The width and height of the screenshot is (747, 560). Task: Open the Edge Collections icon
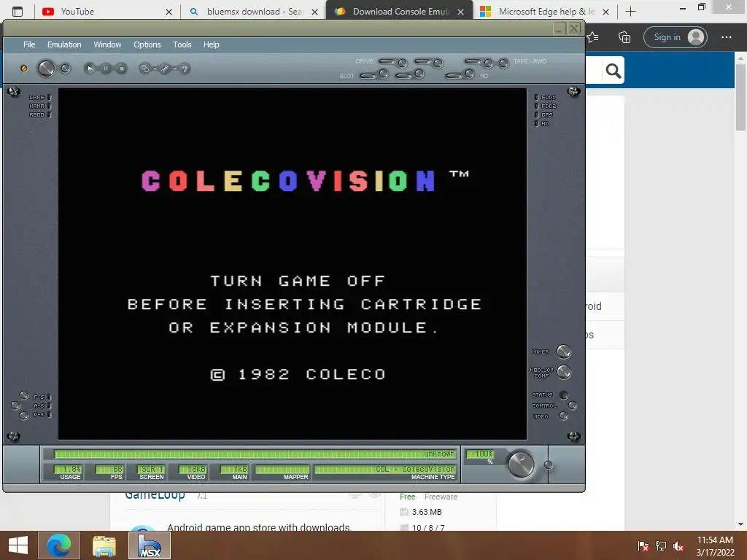624,37
